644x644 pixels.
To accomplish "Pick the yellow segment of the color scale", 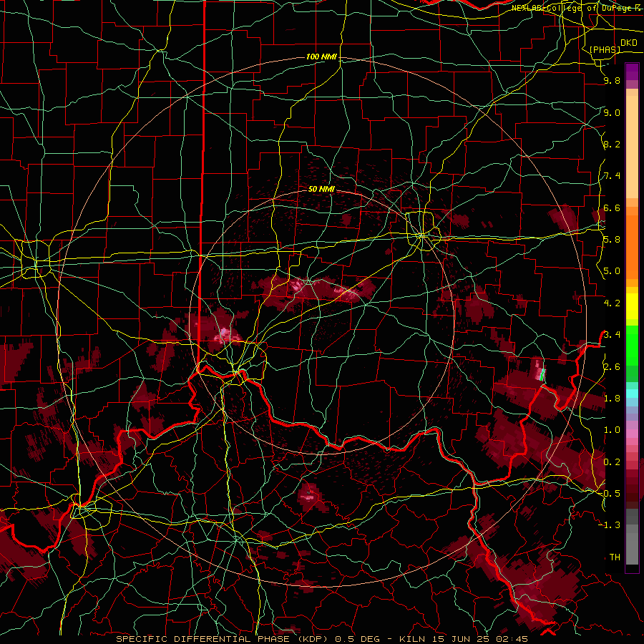I will point(632,306).
